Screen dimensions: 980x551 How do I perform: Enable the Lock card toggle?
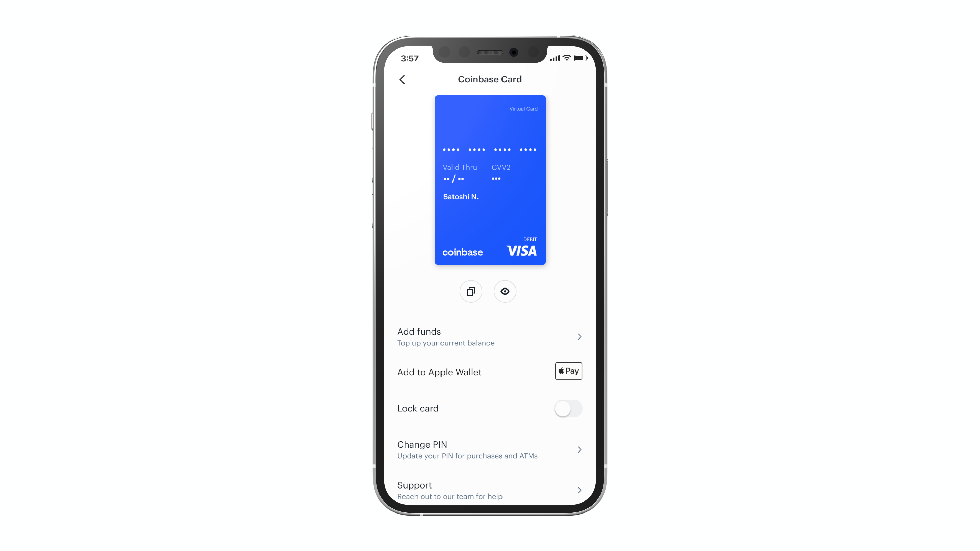coord(568,408)
